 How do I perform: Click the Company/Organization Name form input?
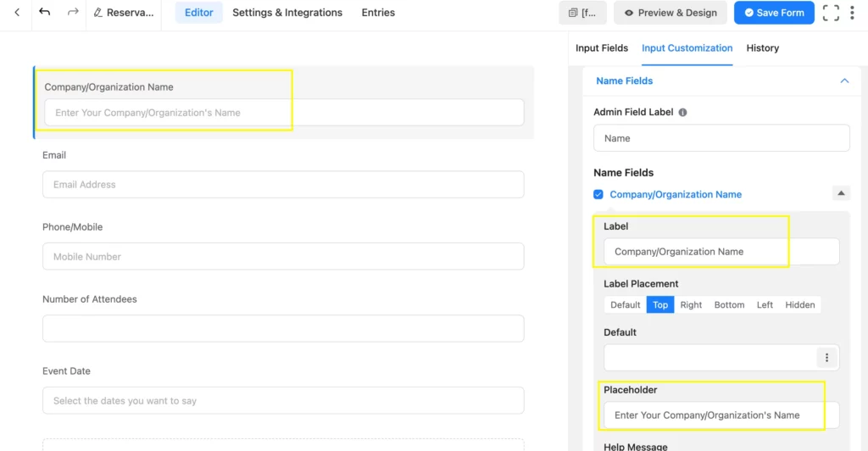point(284,113)
